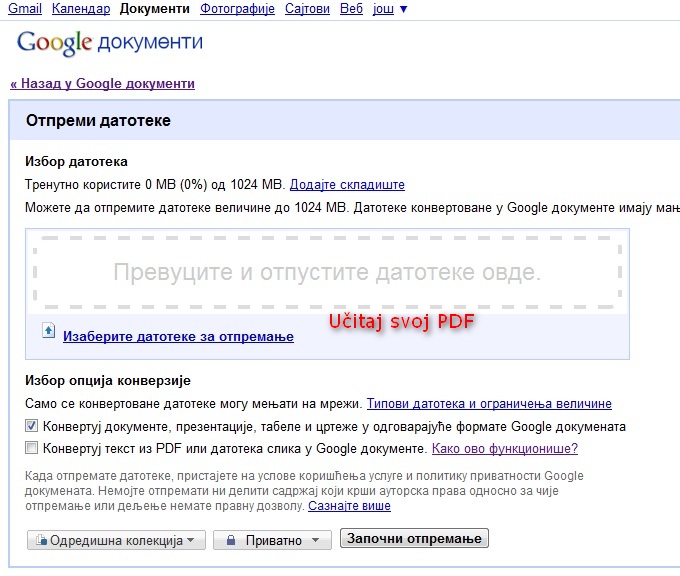Click the Отпреми датотеке heading text
Image resolution: width=680 pixels, height=576 pixels.
pos(98,121)
